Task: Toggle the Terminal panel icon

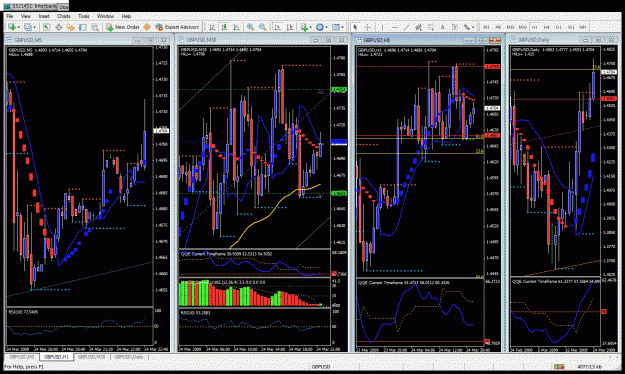Action: tap(83, 27)
